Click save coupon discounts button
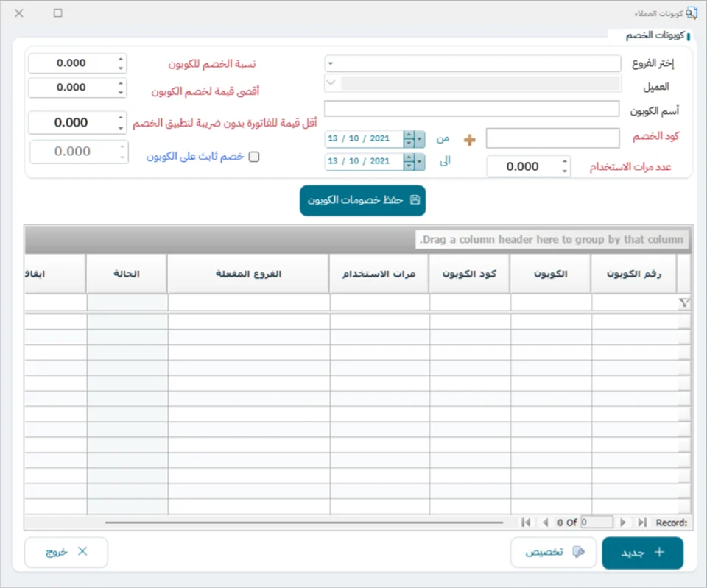The height and width of the screenshot is (588, 707). click(x=362, y=200)
